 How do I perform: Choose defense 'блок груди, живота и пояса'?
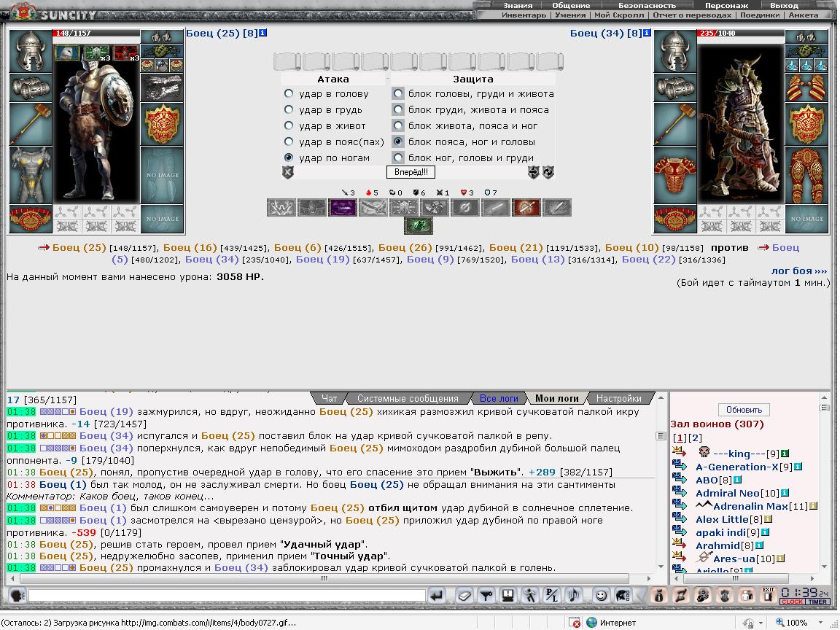click(398, 110)
